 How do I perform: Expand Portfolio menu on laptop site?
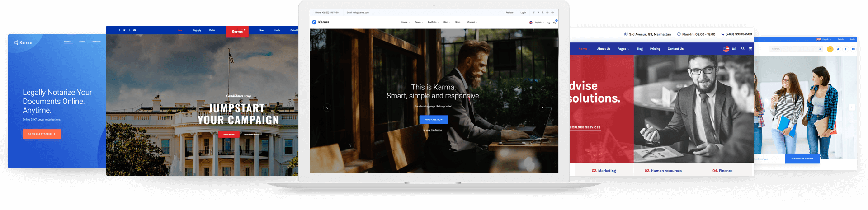coord(433,22)
